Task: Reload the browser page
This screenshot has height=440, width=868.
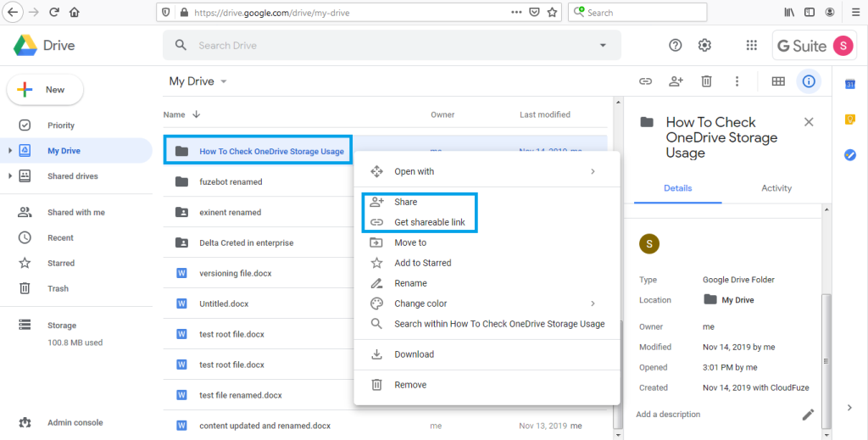Action: click(x=53, y=12)
